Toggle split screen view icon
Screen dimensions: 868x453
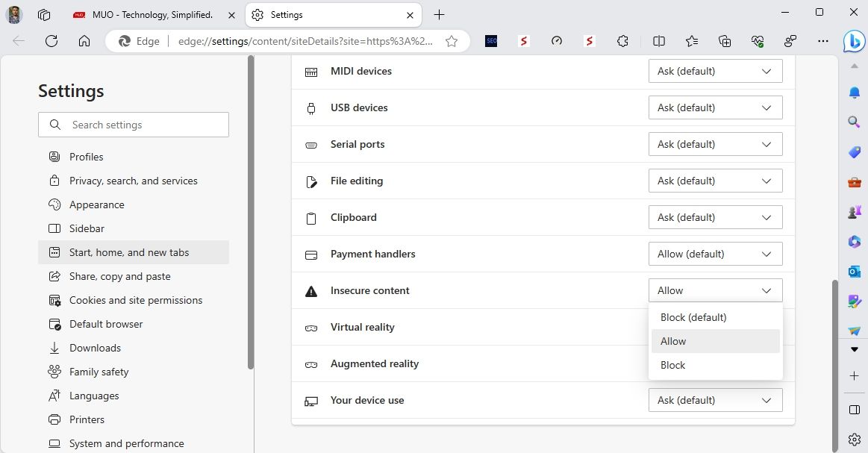659,42
